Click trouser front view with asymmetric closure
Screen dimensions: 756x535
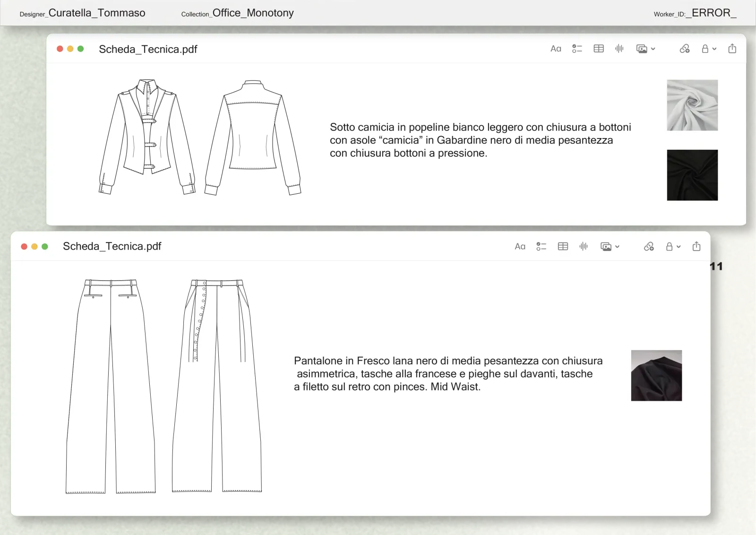217,386
